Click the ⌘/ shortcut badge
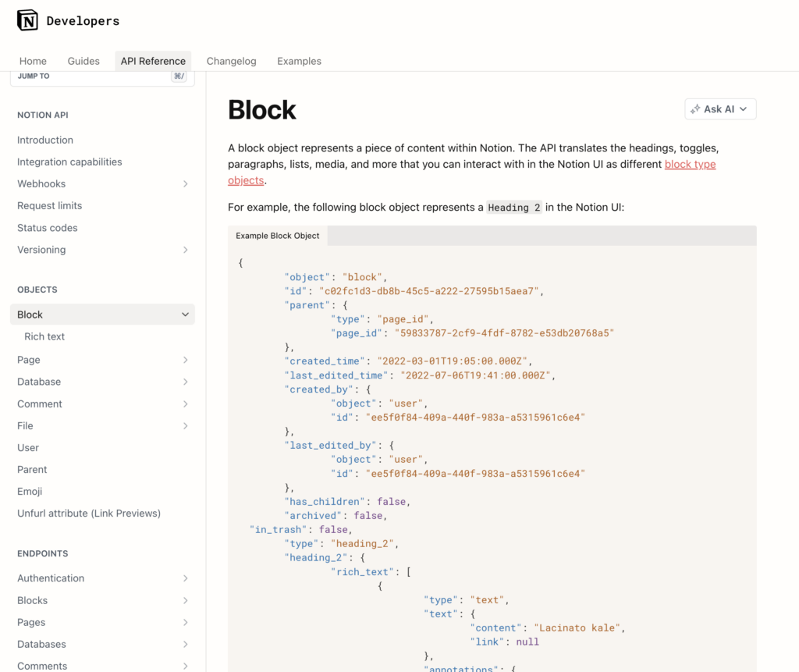 (179, 76)
